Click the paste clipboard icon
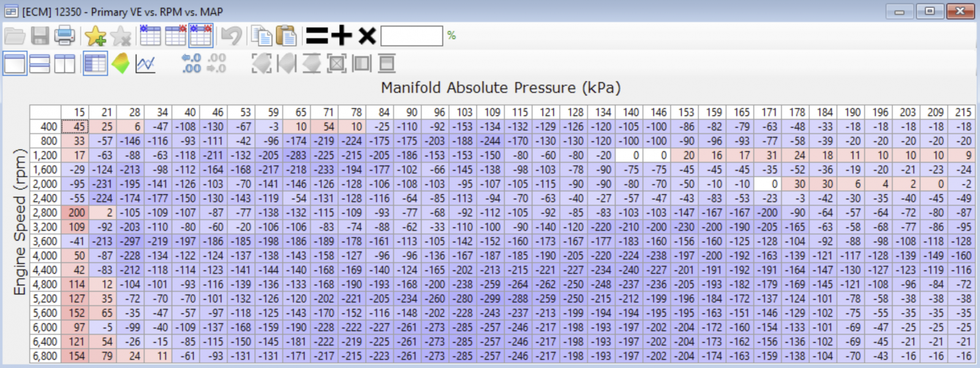Image resolution: width=980 pixels, height=368 pixels. click(286, 36)
